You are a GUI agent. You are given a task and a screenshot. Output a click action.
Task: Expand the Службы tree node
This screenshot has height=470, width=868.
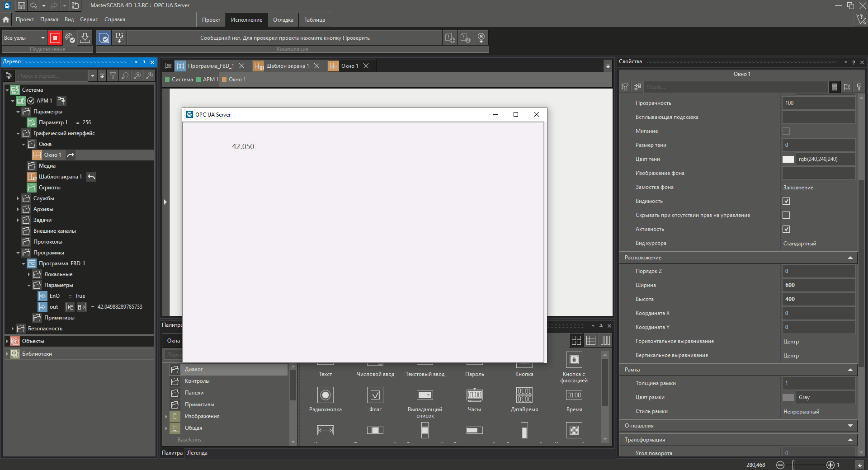click(18, 198)
